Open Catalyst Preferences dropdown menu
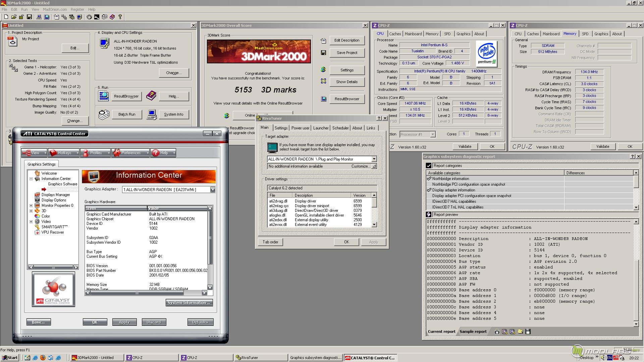The image size is (644, 362). (130, 153)
